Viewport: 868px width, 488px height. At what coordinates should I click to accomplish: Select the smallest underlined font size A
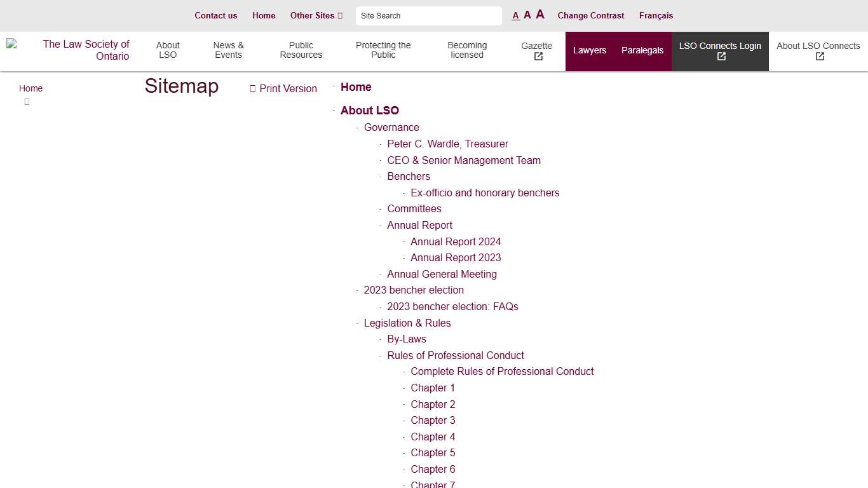[x=515, y=15]
